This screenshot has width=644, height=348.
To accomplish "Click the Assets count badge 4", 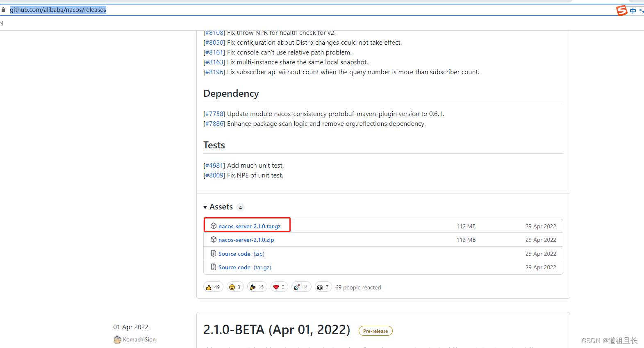I will tap(240, 207).
